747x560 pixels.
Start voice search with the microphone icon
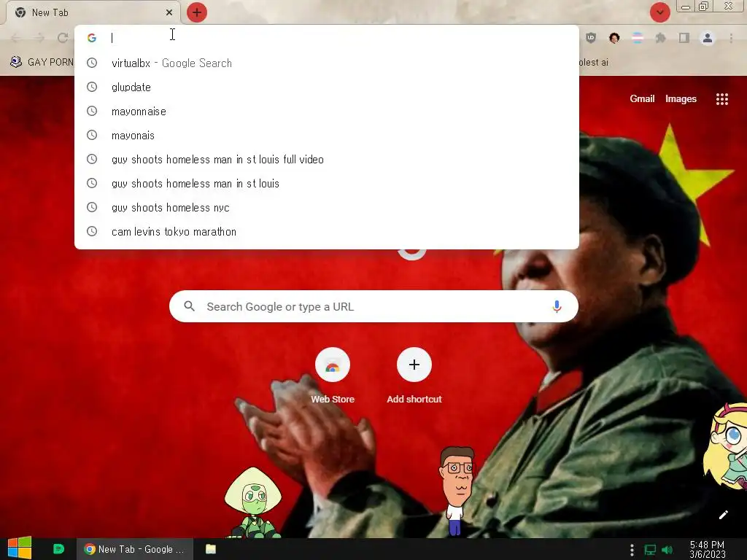coord(557,306)
